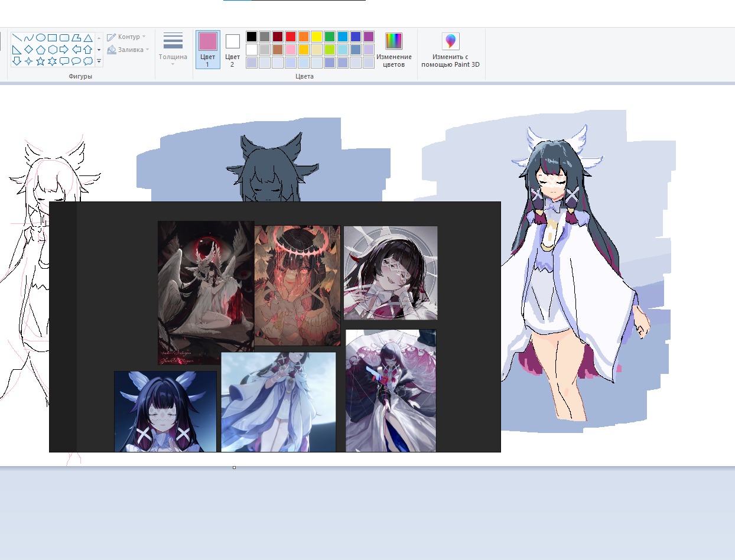Select the Up arrow shape

coord(87,49)
